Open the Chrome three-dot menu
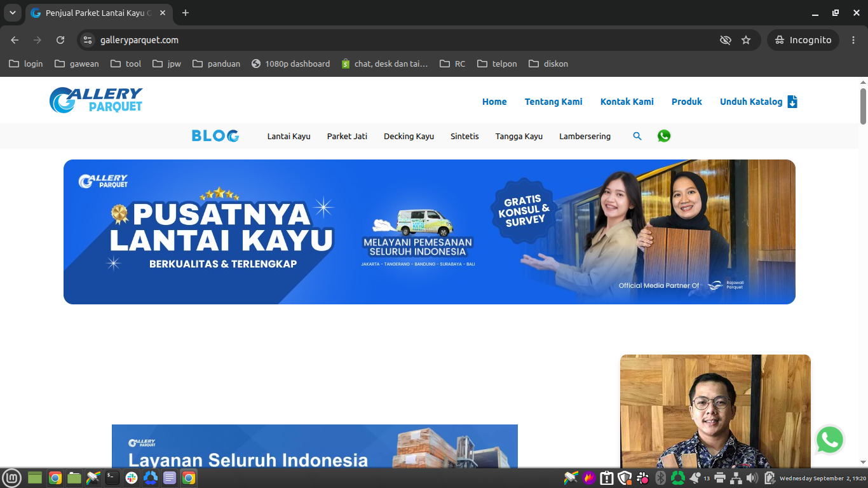Viewport: 868px width, 488px height. pos(853,40)
